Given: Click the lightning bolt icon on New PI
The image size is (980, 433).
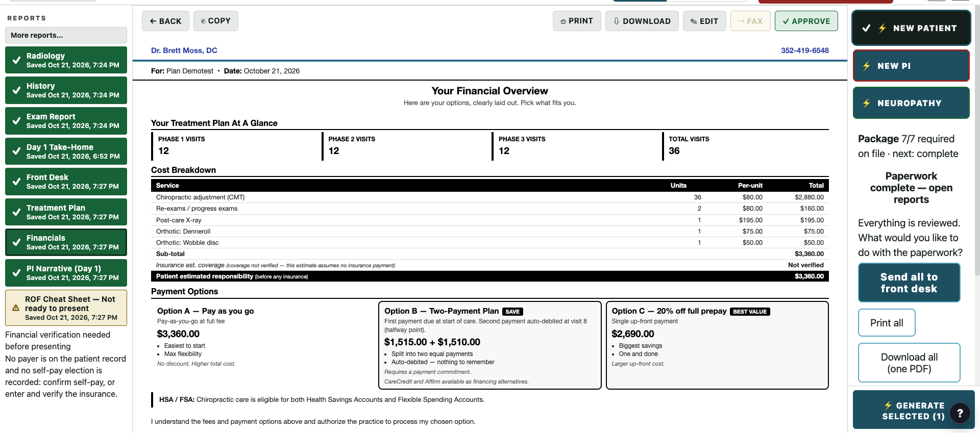Looking at the screenshot, I should tap(867, 66).
